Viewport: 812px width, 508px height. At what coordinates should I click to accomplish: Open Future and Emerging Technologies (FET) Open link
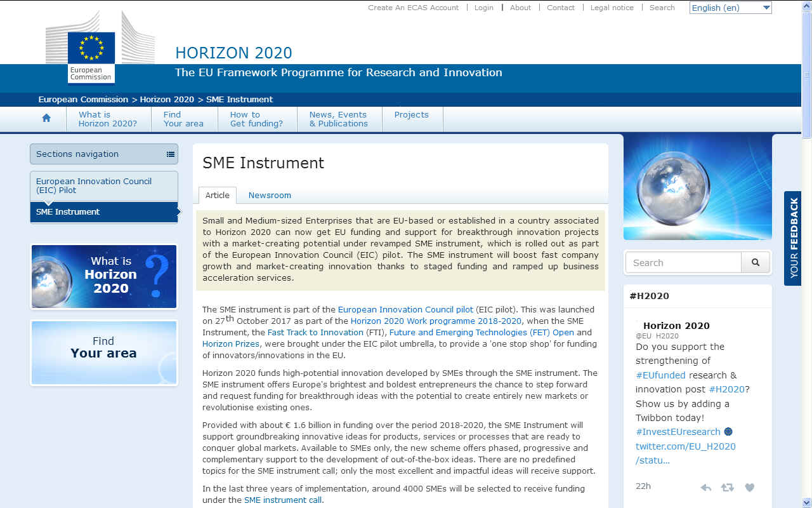pyautogui.click(x=481, y=333)
